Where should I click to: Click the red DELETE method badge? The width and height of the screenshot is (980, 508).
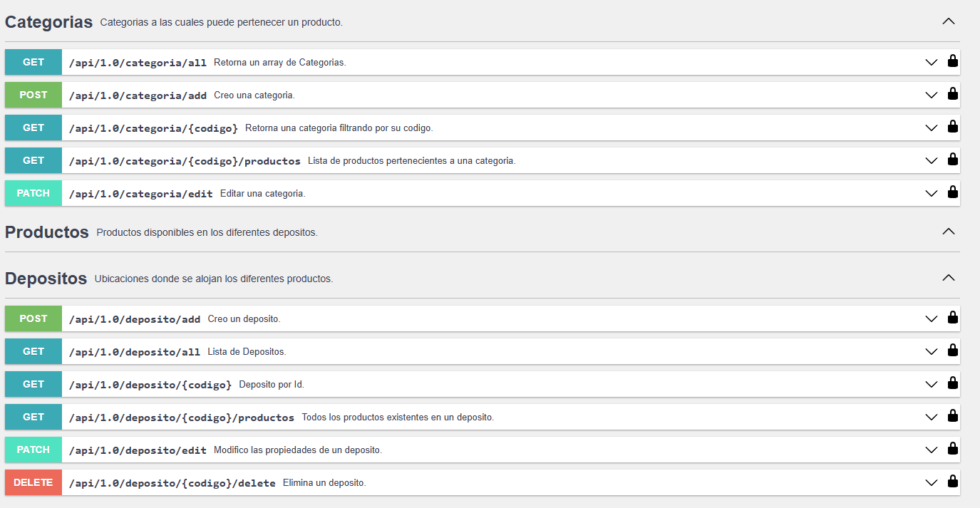[x=33, y=482]
